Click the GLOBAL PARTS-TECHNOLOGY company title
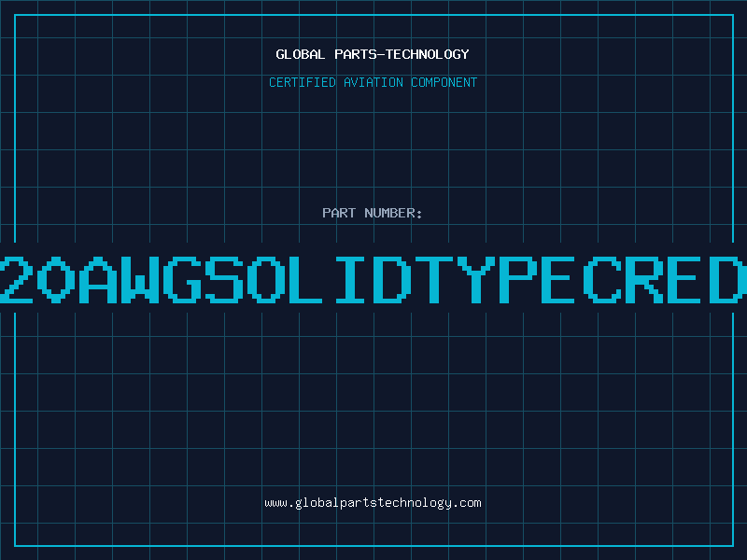The width and height of the screenshot is (747, 560). [x=373, y=54]
